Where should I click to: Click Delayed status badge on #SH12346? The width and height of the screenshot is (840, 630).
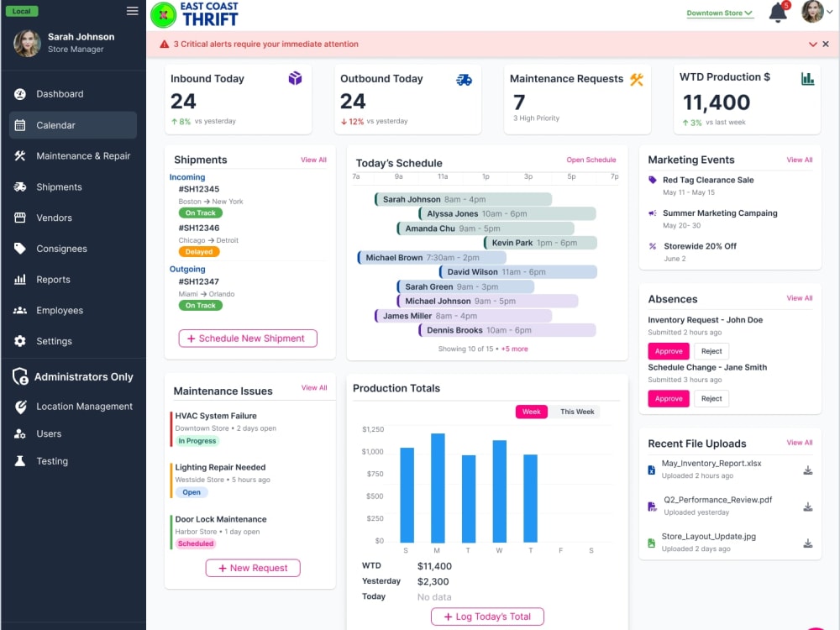click(199, 251)
